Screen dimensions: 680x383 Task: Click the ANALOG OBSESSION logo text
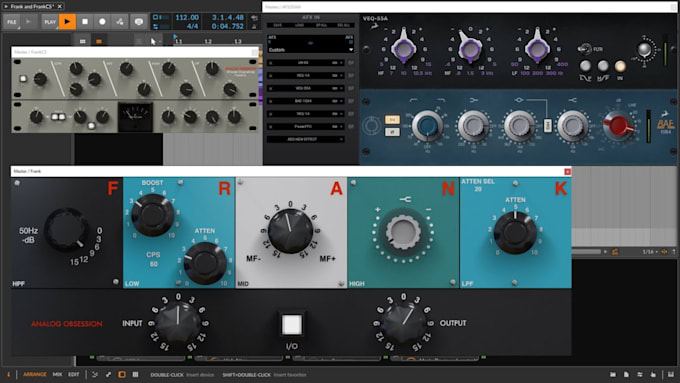[x=67, y=324]
